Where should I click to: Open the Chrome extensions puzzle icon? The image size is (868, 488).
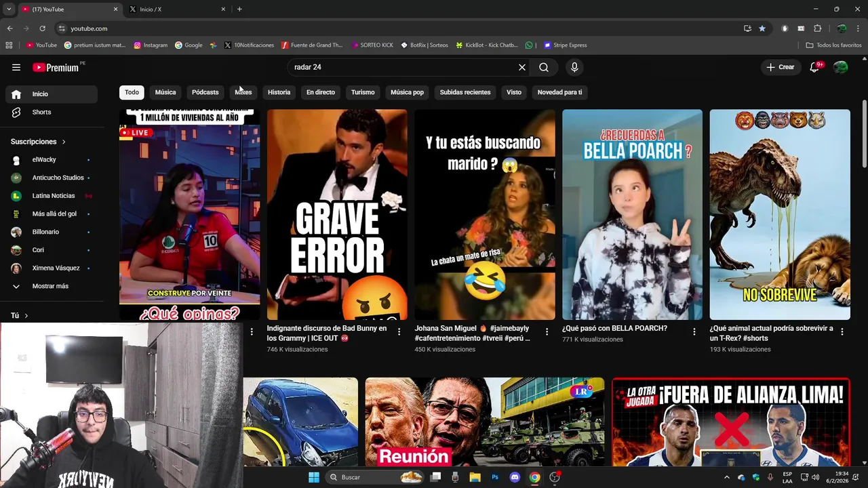[817, 28]
